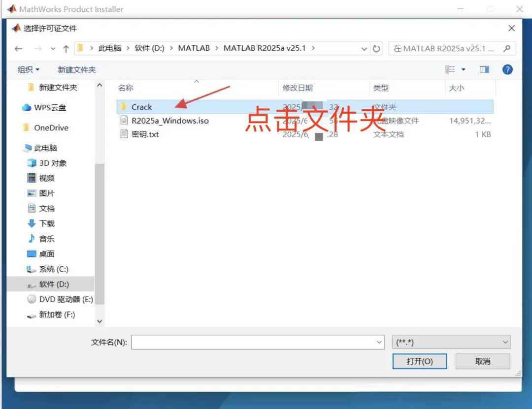
Task: Click WPS云盘 cloud icon
Action: pyautogui.click(x=27, y=107)
